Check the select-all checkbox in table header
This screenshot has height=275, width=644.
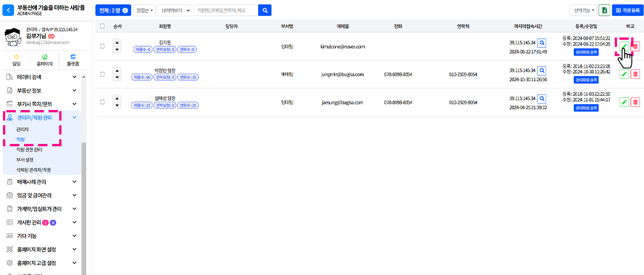[102, 26]
